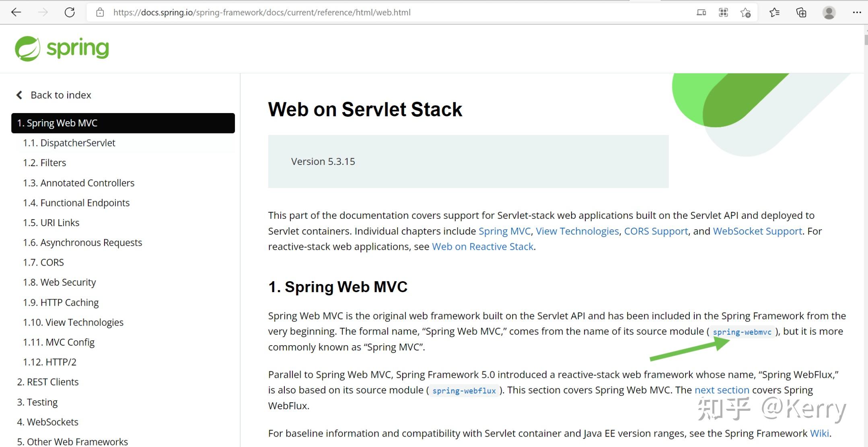The width and height of the screenshot is (868, 447).
Task: Click the site security padlock icon
Action: pos(99,12)
